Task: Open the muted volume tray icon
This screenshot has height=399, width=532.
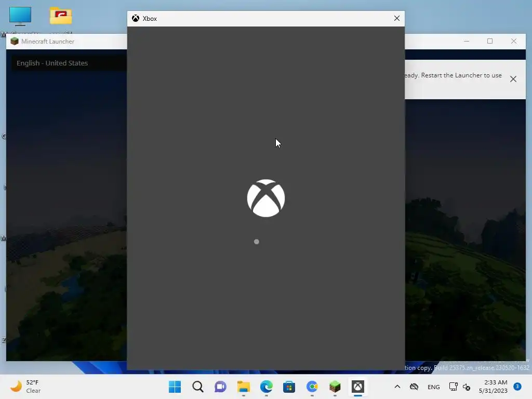Action: click(x=467, y=387)
